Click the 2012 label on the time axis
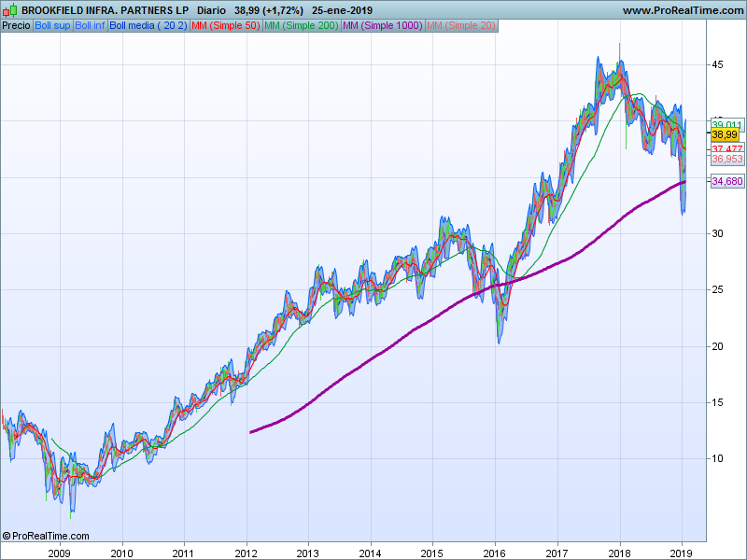Screen dimensions: 747x560 click(x=247, y=553)
